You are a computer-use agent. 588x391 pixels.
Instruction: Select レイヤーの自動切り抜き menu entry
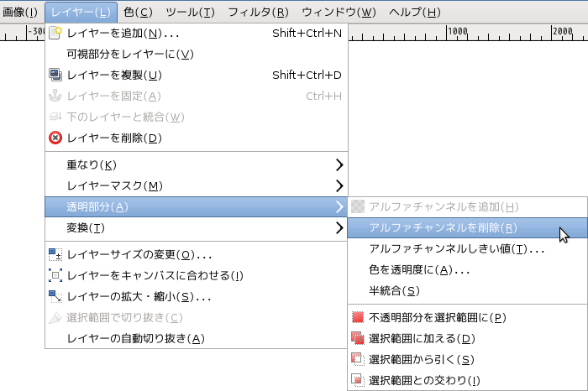tap(135, 338)
